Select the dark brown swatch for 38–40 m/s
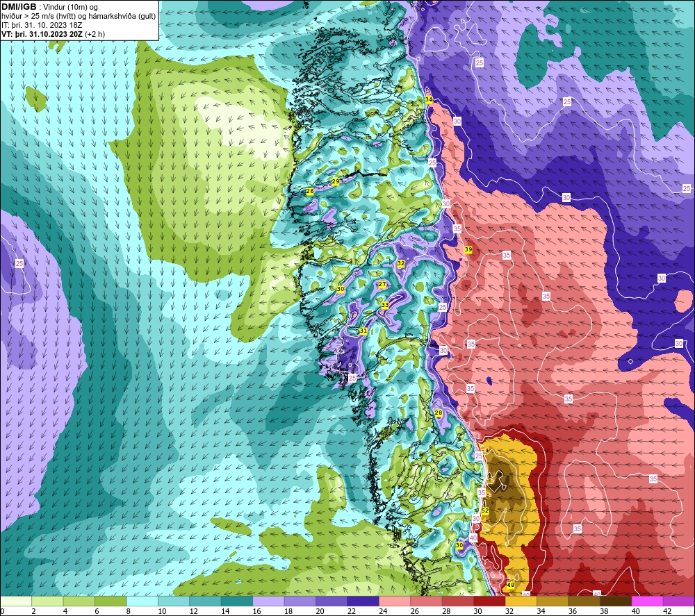The image size is (695, 616). (x=616, y=601)
